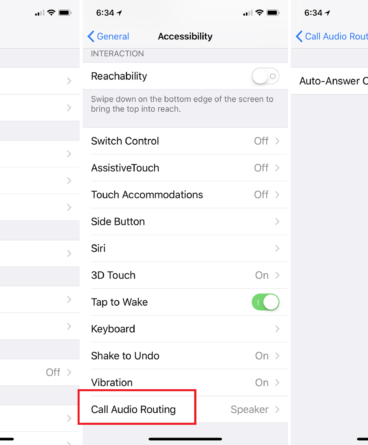Open Shake to Undo setting
The width and height of the screenshot is (368, 445).
[185, 356]
